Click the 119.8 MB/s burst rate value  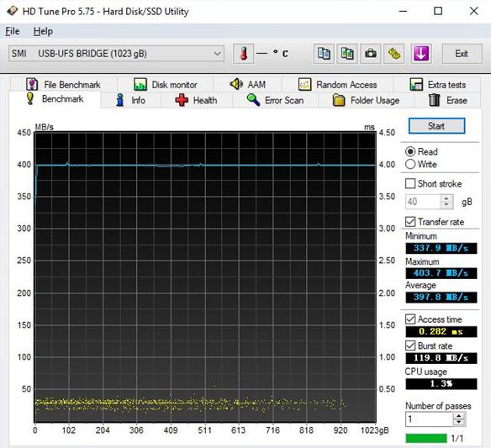[x=441, y=358]
